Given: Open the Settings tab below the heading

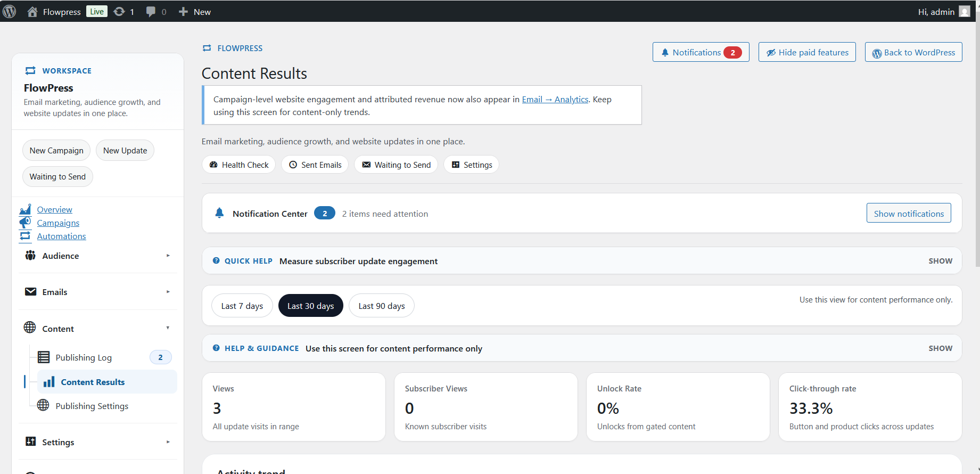Looking at the screenshot, I should tap(472, 165).
